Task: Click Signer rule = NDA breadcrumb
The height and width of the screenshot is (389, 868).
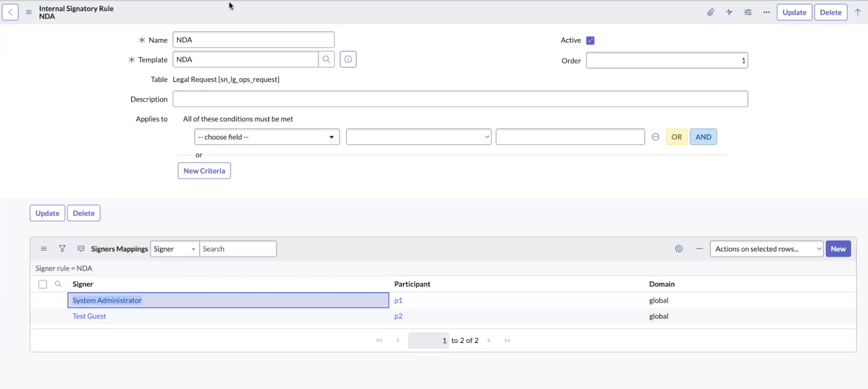Action: (x=64, y=268)
